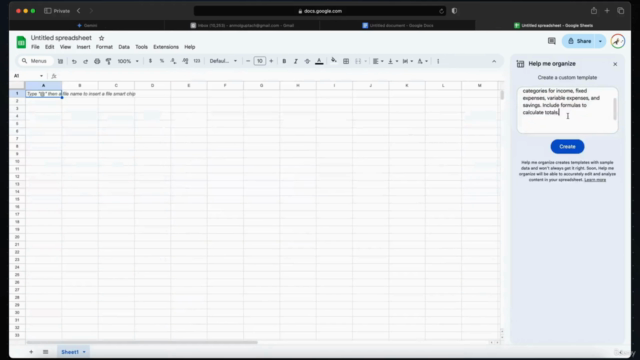Open the Share options dropdown arrow

(600, 41)
